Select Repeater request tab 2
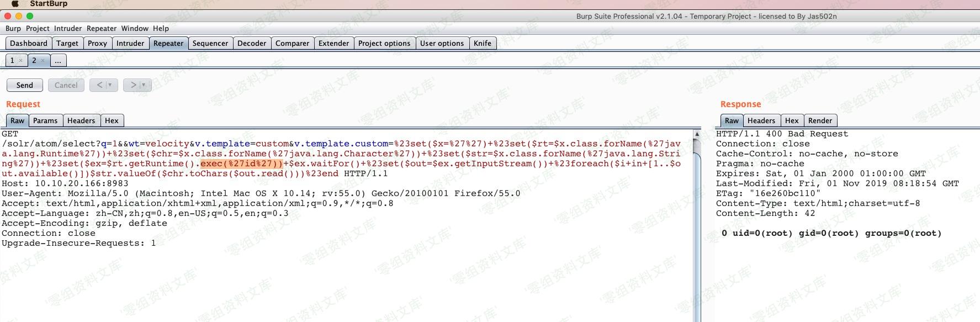The width and height of the screenshot is (980, 322). pyautogui.click(x=34, y=60)
